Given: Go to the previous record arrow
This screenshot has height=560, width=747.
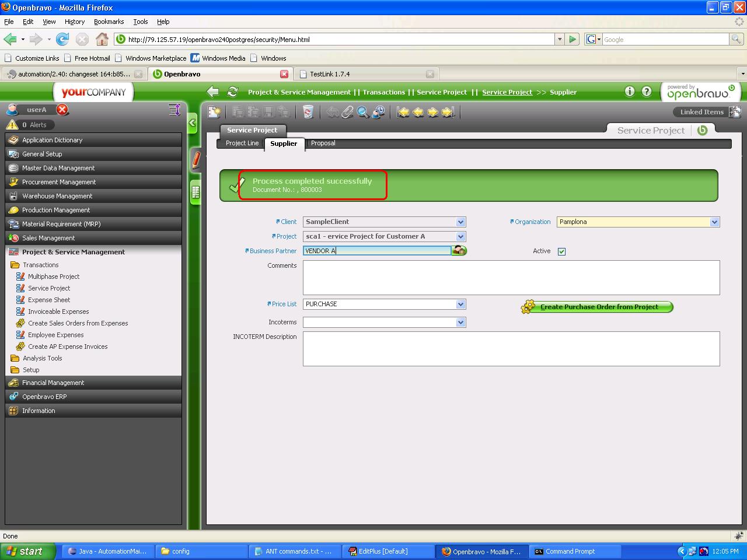Looking at the screenshot, I should click(418, 112).
